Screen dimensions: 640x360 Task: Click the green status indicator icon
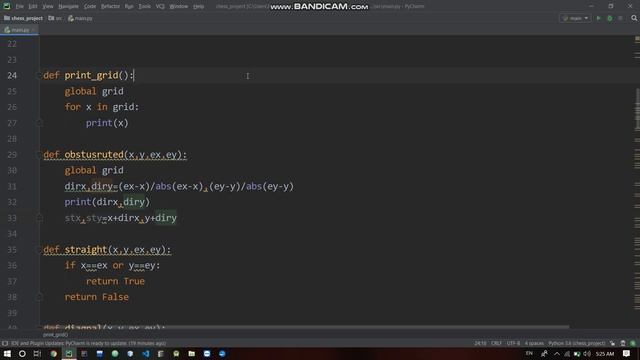[633, 344]
